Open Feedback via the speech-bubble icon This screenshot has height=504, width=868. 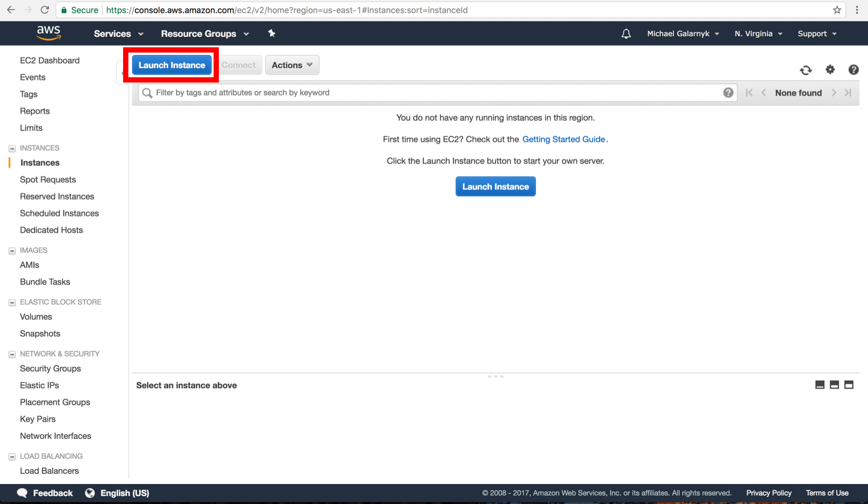click(22, 493)
